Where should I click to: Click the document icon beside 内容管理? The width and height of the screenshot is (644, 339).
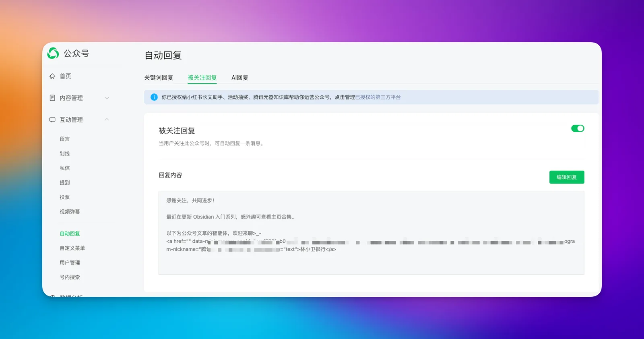52,98
